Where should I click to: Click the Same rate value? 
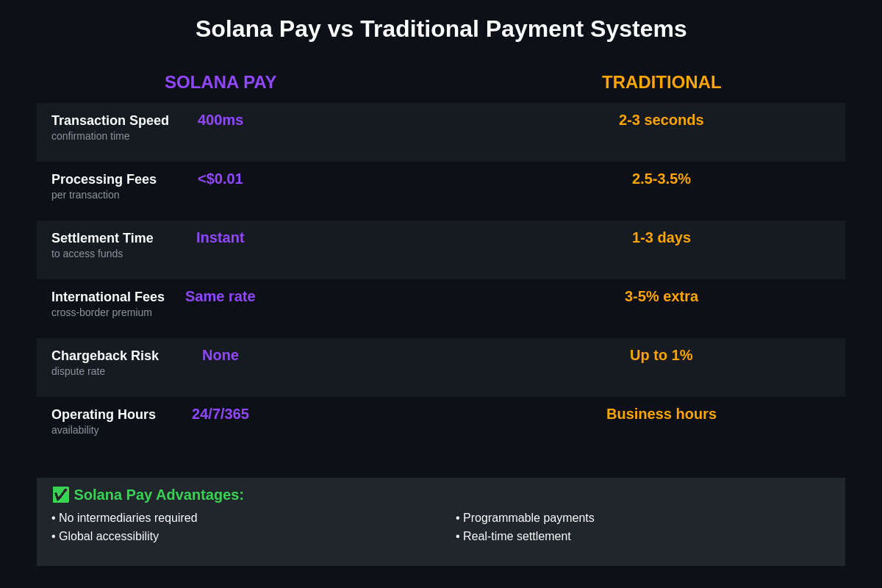coord(220,296)
